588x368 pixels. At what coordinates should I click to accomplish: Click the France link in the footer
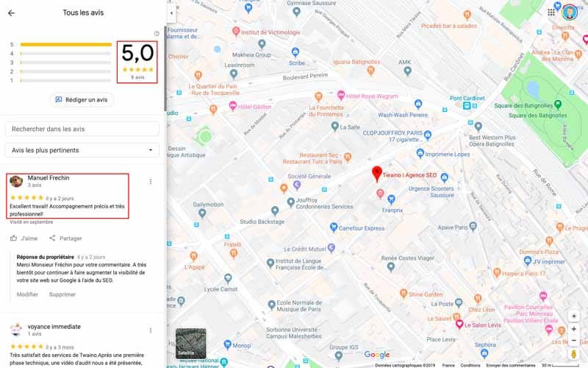pos(448,365)
